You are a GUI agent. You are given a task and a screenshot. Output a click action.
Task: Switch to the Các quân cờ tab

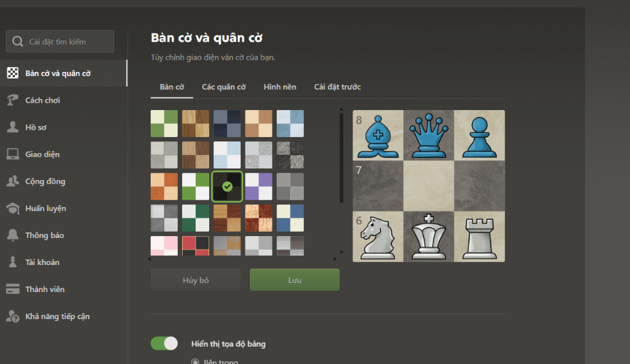(x=224, y=87)
